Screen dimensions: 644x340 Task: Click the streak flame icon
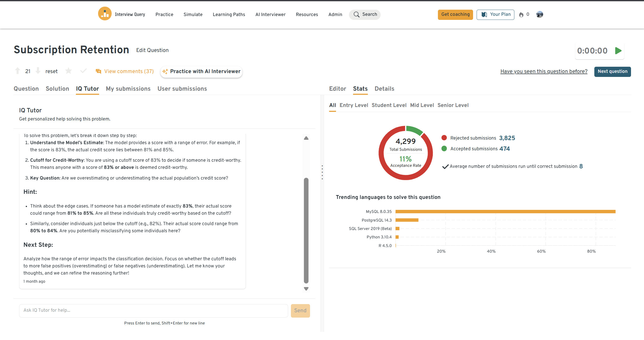(x=521, y=15)
